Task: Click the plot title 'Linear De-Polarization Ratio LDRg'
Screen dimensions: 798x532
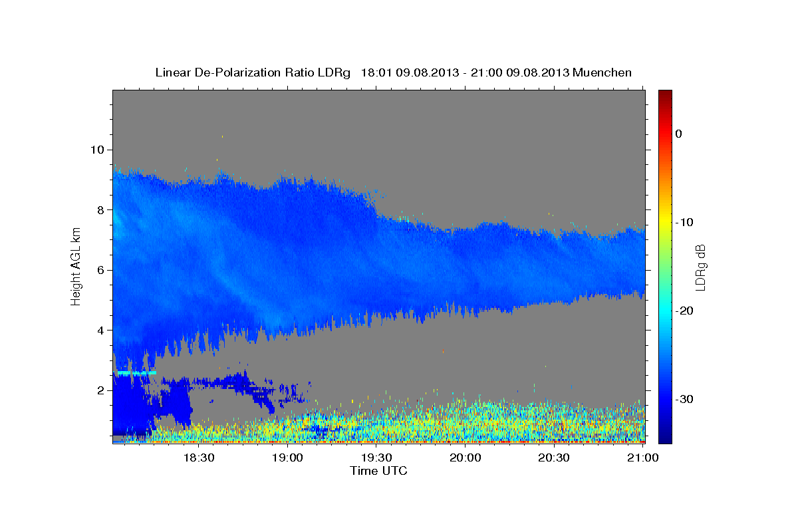Action: click(253, 72)
